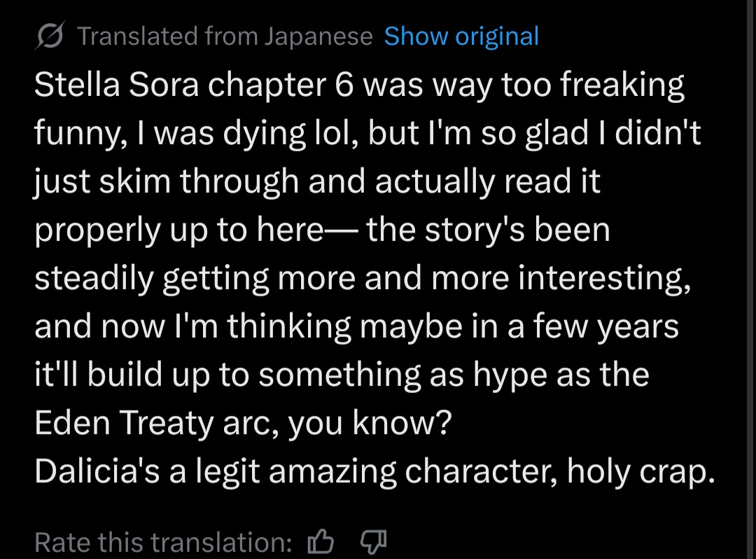
Task: Rate the translation with thumbs up
Action: 321,541
